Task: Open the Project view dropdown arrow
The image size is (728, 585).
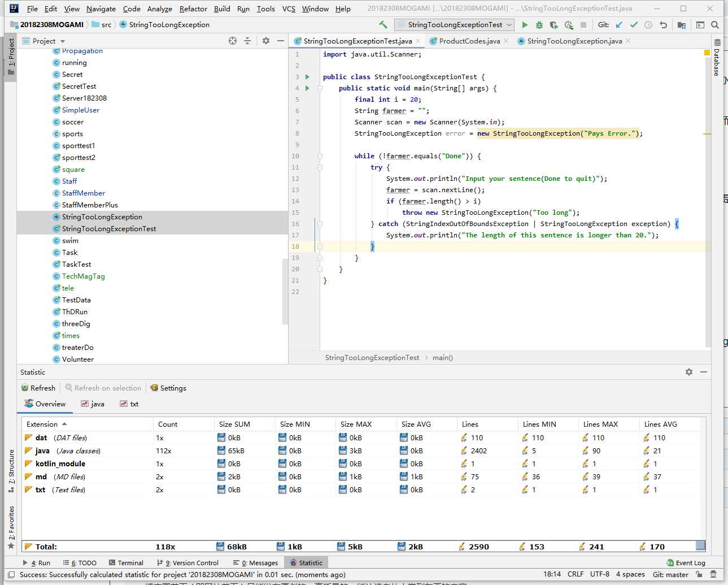Action: coord(63,41)
